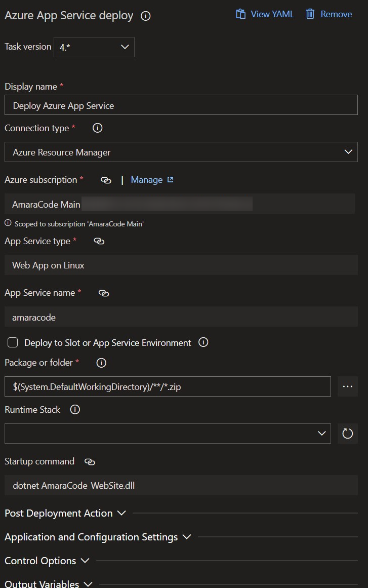Click info icon beside Deploy to Slot option
The height and width of the screenshot is (588, 368).
[203, 342]
